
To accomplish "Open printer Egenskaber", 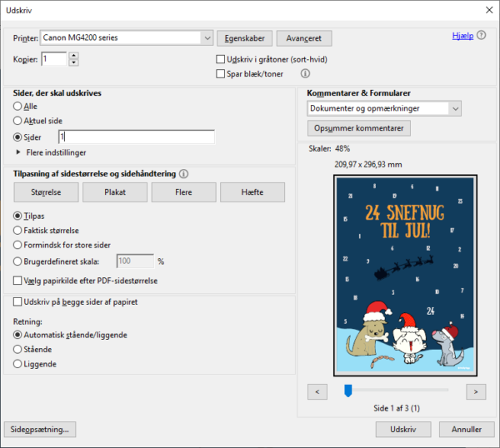I will tap(244, 38).
